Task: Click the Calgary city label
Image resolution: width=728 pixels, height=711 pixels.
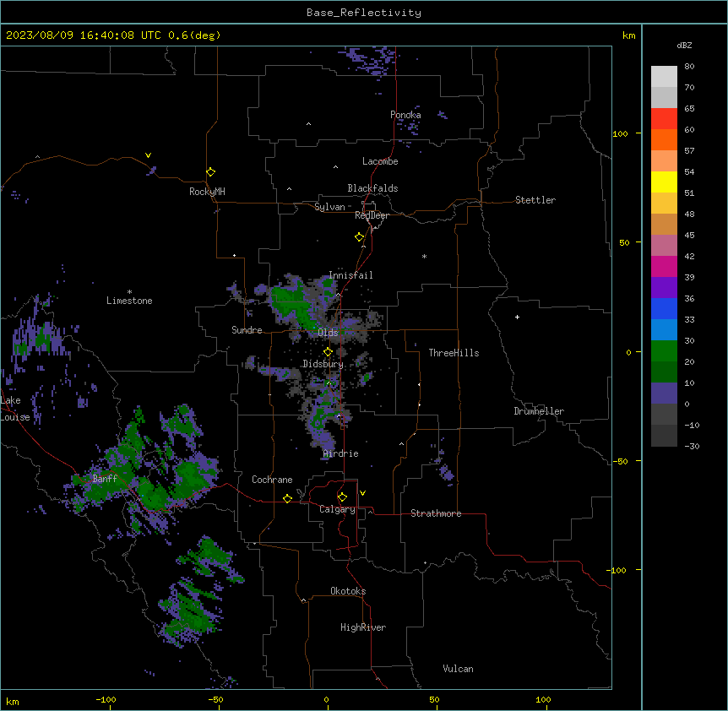Action: point(337,509)
